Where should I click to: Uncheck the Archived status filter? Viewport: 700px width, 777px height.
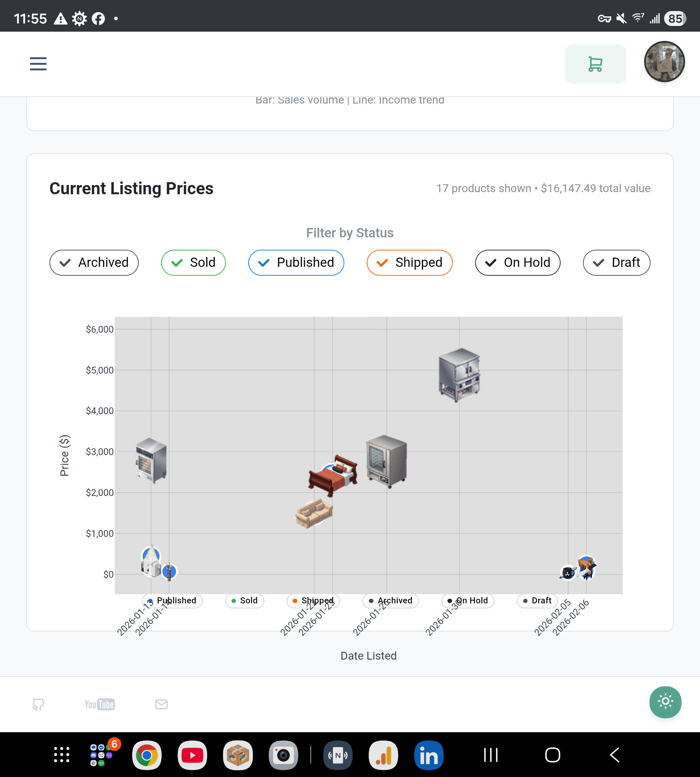94,263
